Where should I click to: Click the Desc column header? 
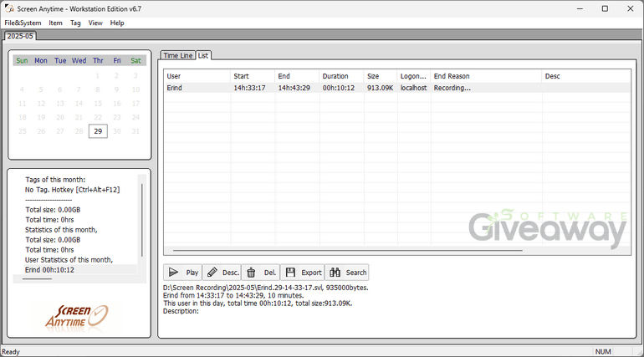[x=586, y=76]
